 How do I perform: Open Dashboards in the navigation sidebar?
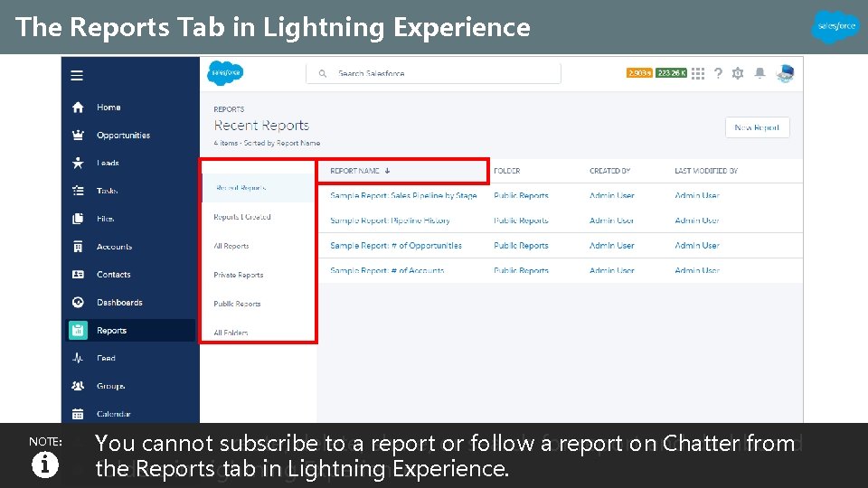pos(119,302)
